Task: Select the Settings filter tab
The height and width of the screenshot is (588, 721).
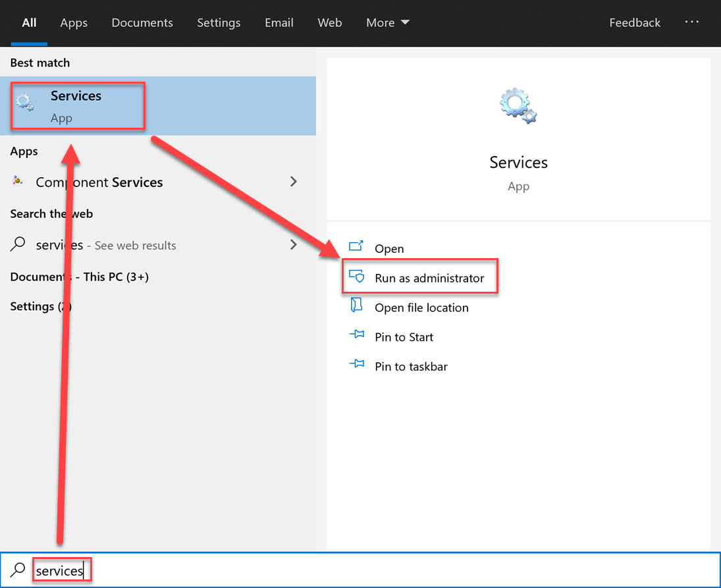Action: tap(219, 22)
